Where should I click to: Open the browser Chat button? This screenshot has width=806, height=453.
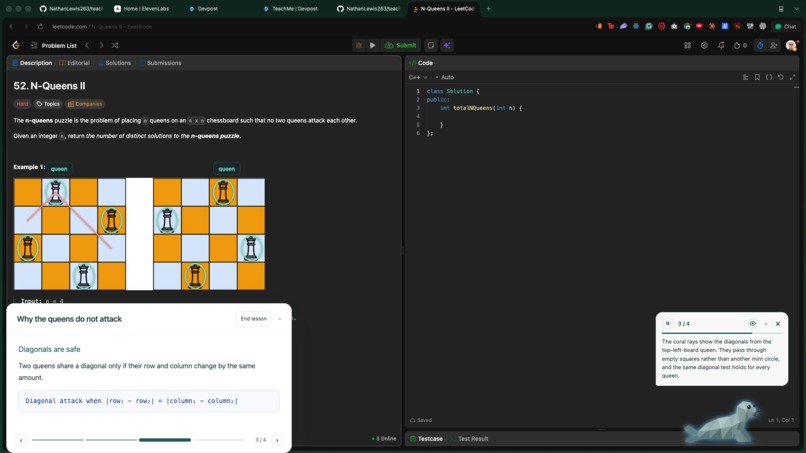pos(785,27)
